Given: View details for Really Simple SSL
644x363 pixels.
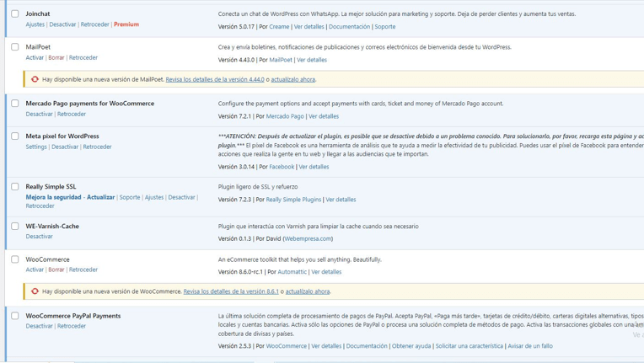Looking at the screenshot, I should [341, 200].
